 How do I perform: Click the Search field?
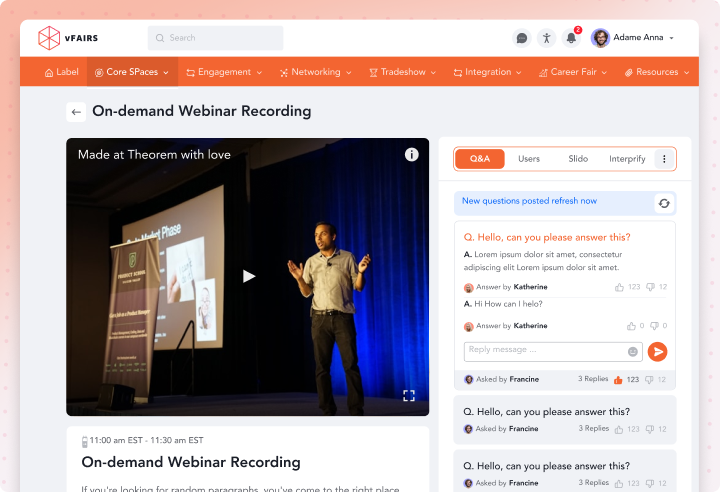215,38
